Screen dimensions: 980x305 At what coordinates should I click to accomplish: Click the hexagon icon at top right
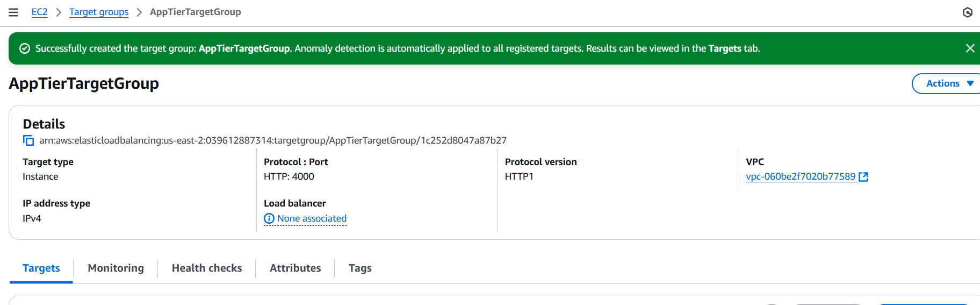point(967,12)
